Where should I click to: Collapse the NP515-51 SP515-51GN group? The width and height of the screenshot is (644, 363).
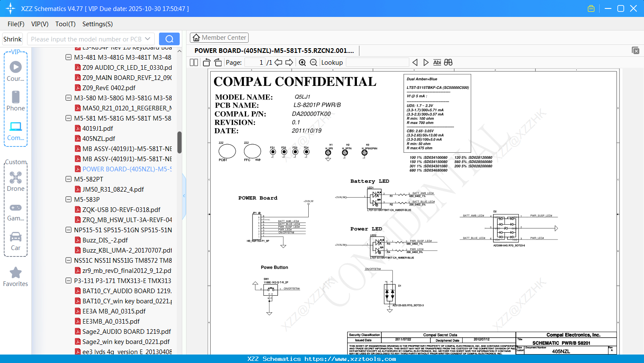click(x=69, y=230)
